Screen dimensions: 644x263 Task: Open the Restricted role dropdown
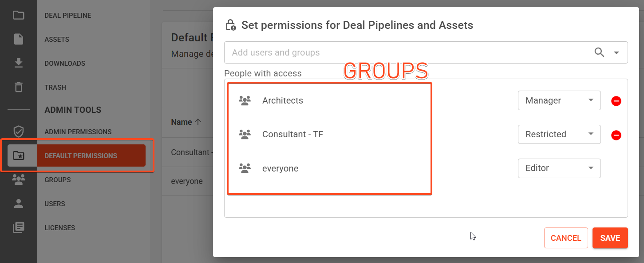pos(559,134)
